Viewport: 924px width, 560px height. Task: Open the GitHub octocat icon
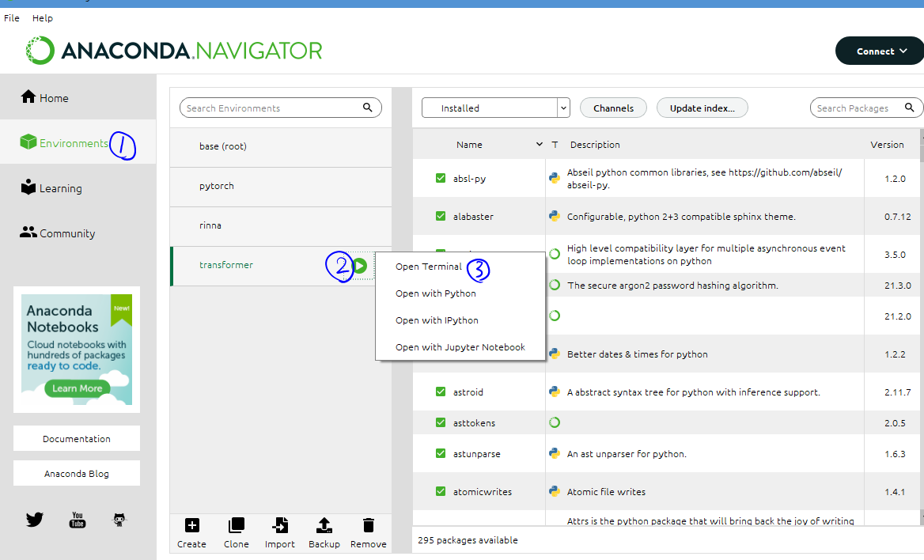119,520
